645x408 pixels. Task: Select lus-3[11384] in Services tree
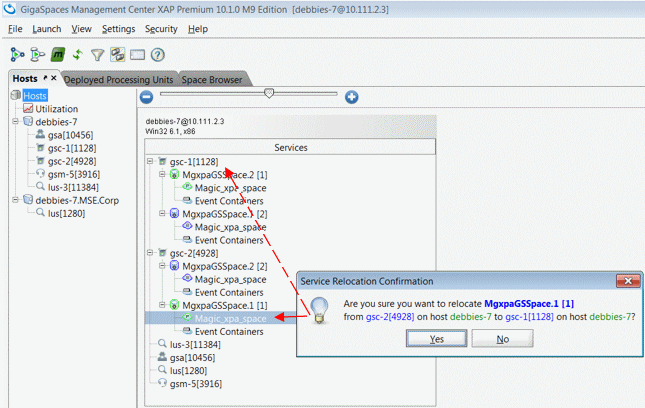[x=195, y=345]
